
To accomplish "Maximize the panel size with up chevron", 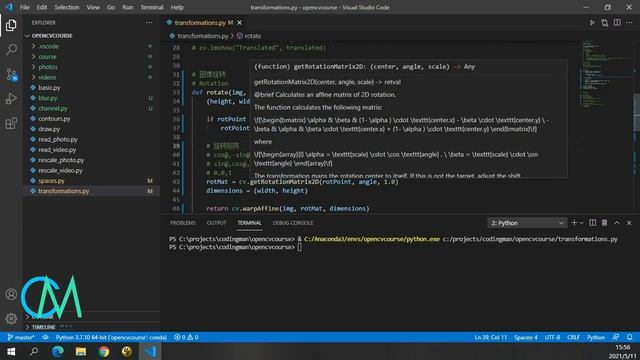I will [617, 223].
